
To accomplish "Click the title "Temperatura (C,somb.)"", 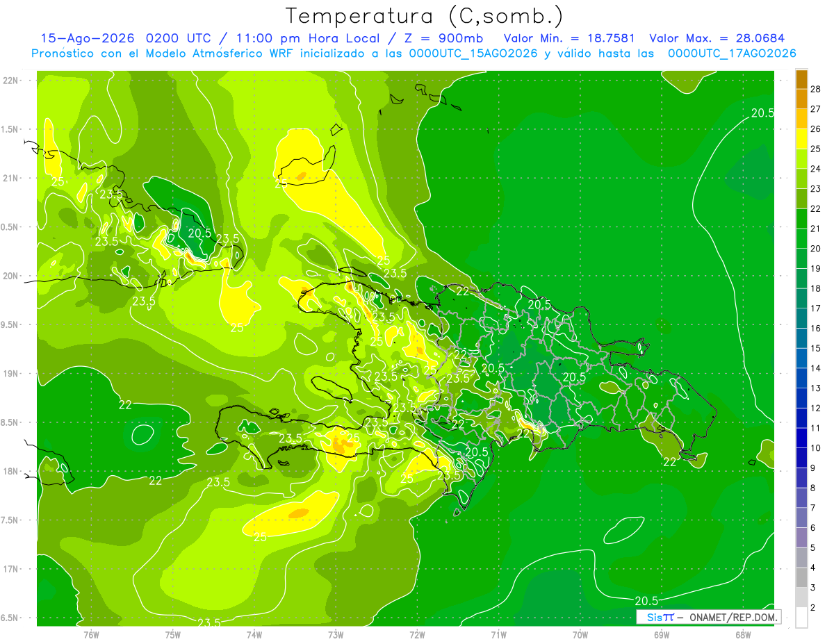I will [424, 16].
